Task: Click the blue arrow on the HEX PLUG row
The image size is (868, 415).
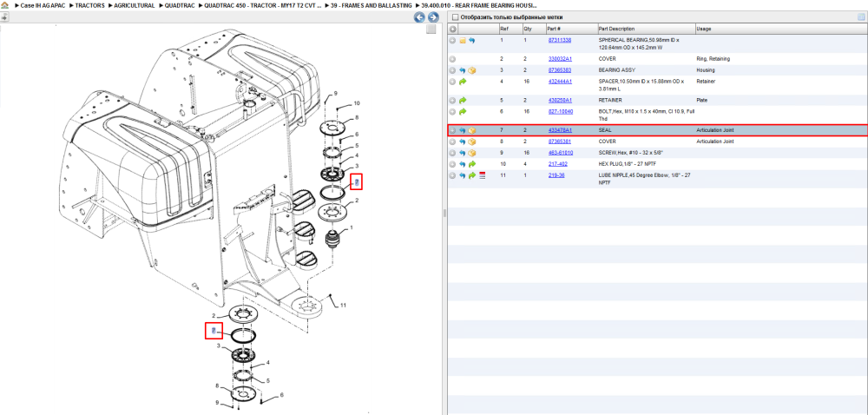Action: point(463,164)
